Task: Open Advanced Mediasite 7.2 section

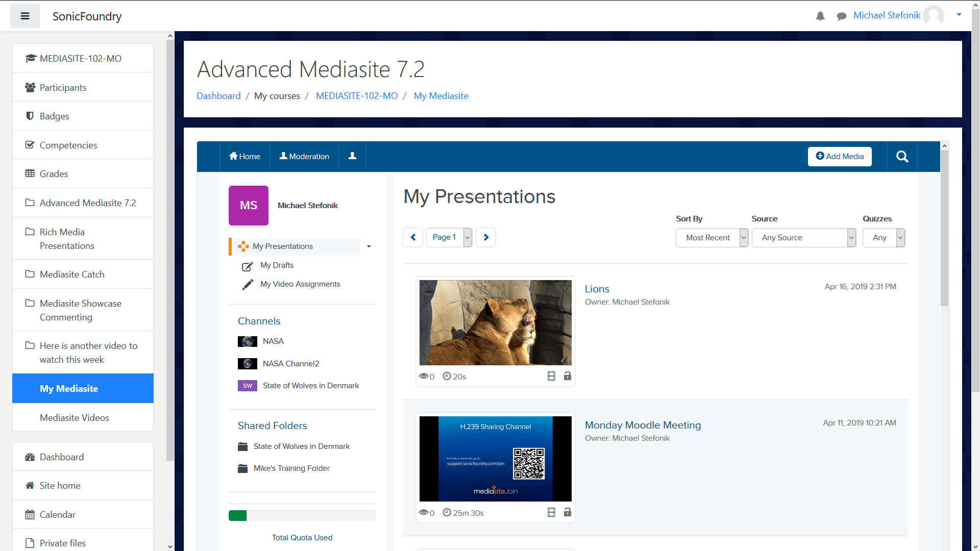Action: click(x=83, y=203)
